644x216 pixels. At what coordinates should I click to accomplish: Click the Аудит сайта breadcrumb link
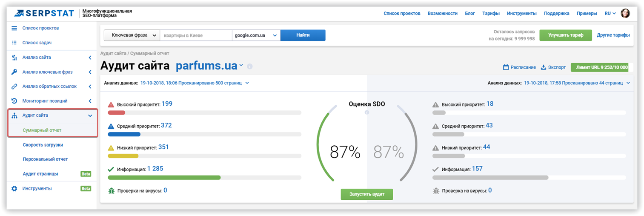tap(113, 54)
